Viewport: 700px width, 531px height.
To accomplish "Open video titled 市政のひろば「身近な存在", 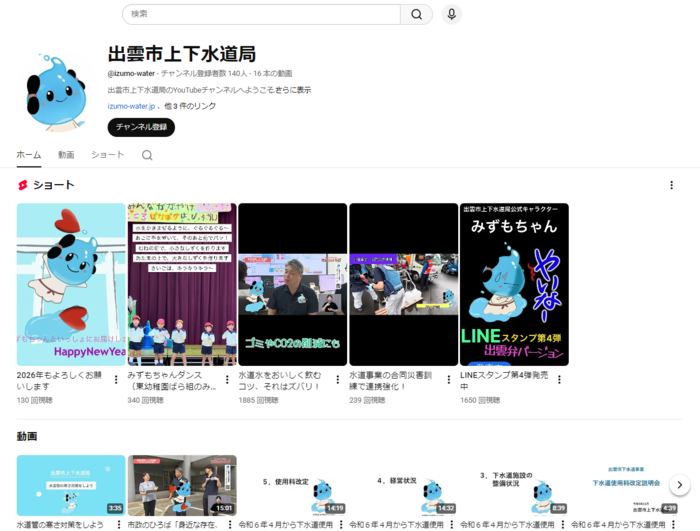I will tap(172, 525).
